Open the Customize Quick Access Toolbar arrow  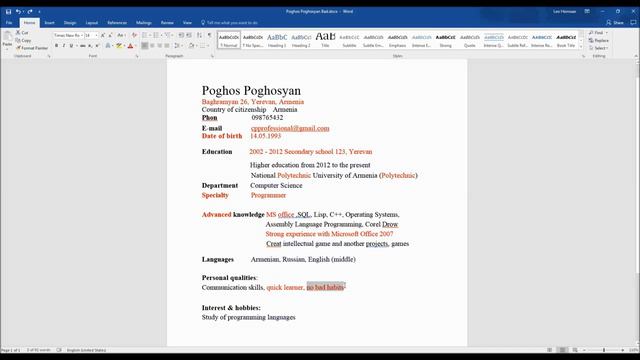[39, 11]
